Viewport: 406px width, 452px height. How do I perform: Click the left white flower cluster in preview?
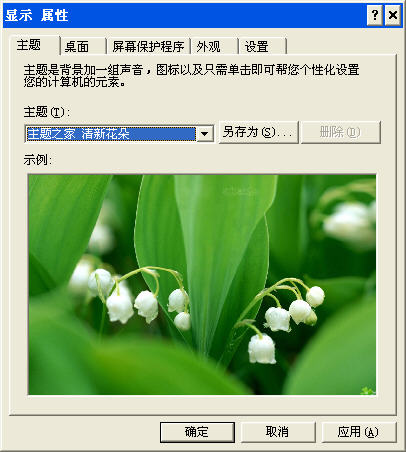coord(133,297)
